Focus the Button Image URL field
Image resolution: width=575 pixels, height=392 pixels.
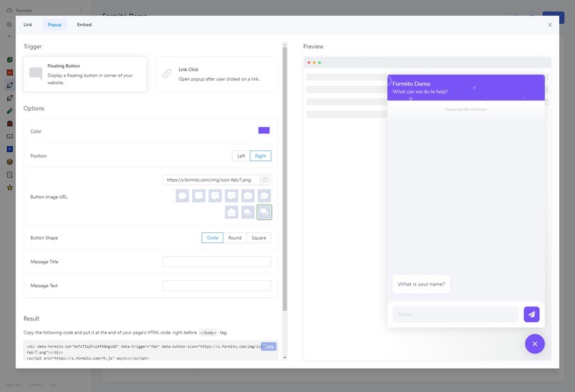click(212, 180)
